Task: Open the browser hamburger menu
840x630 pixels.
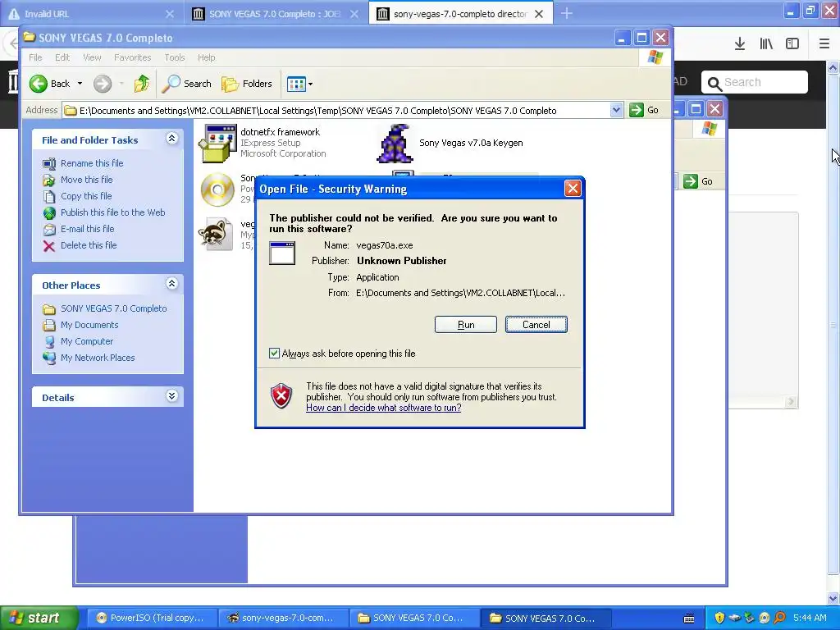Action: coord(824,43)
